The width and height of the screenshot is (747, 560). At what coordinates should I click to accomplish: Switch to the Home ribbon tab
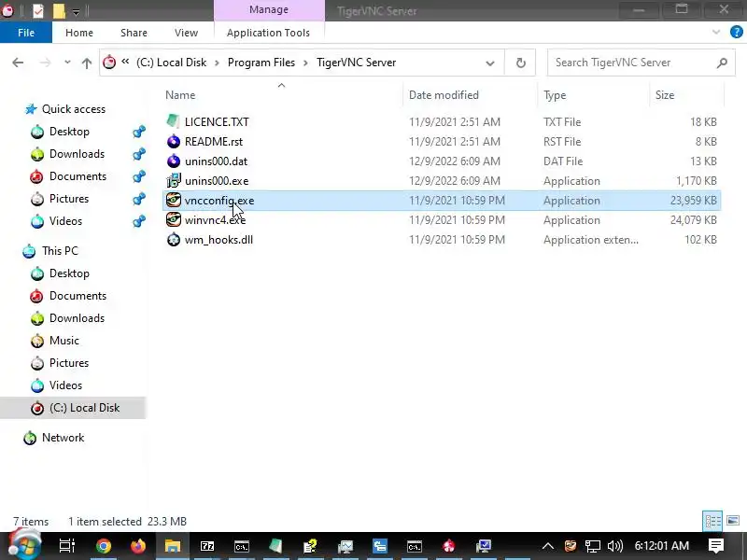pos(79,33)
